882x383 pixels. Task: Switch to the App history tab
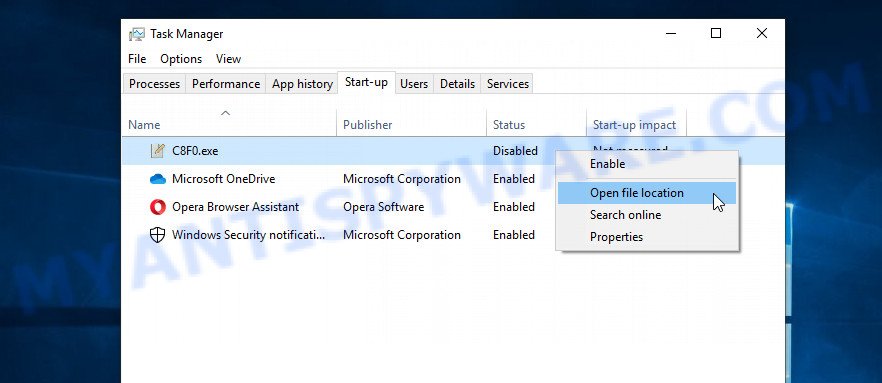coord(302,84)
